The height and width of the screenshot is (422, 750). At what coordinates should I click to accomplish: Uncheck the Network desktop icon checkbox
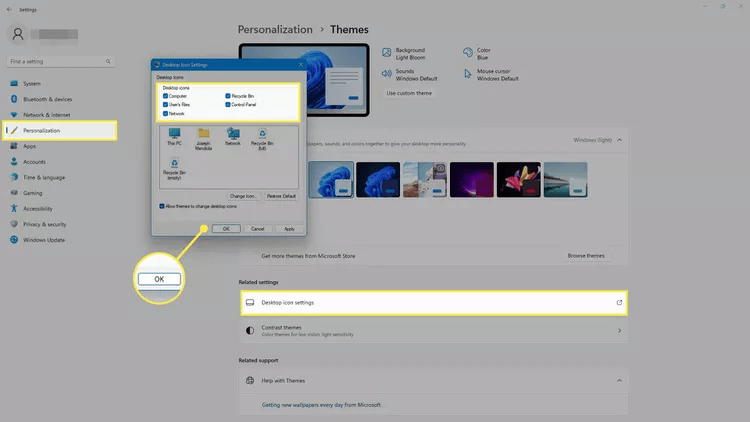point(165,113)
